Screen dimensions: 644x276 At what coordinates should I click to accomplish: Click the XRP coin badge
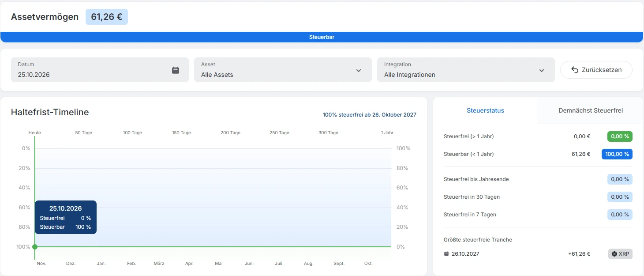(x=620, y=254)
